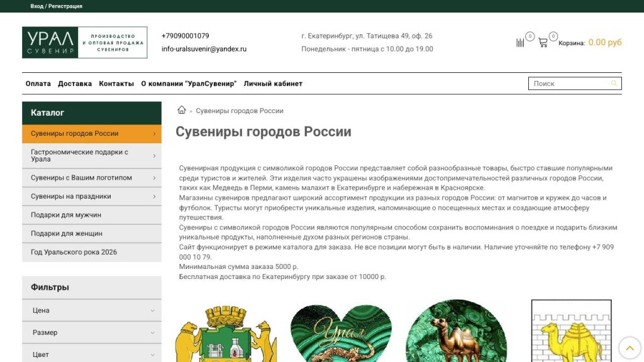
Task: Click the Фильтры heading
Action: [x=50, y=287]
